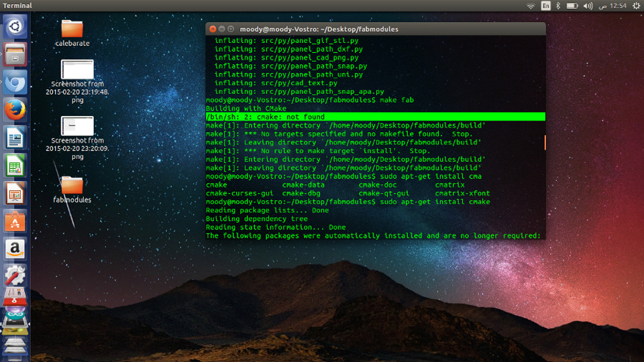Launch the Chromium browser from the dock
Image resolution: width=644 pixels, height=362 pixels.
point(15,82)
